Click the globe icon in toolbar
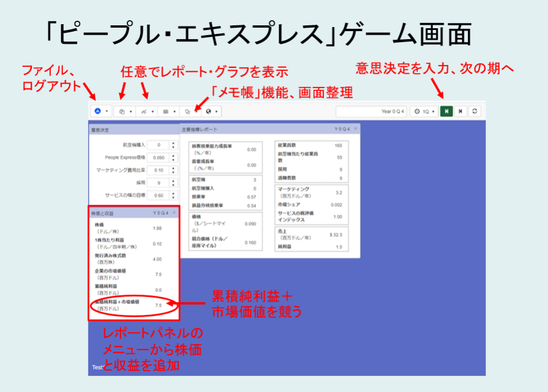Screen dimensions: 548x392 (x=209, y=111)
